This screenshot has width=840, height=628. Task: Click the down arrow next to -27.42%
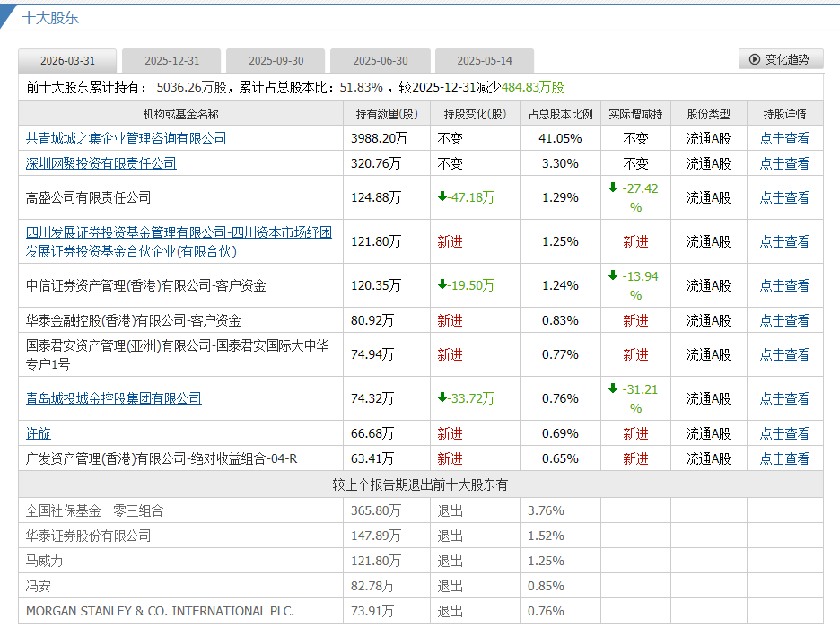click(x=613, y=188)
